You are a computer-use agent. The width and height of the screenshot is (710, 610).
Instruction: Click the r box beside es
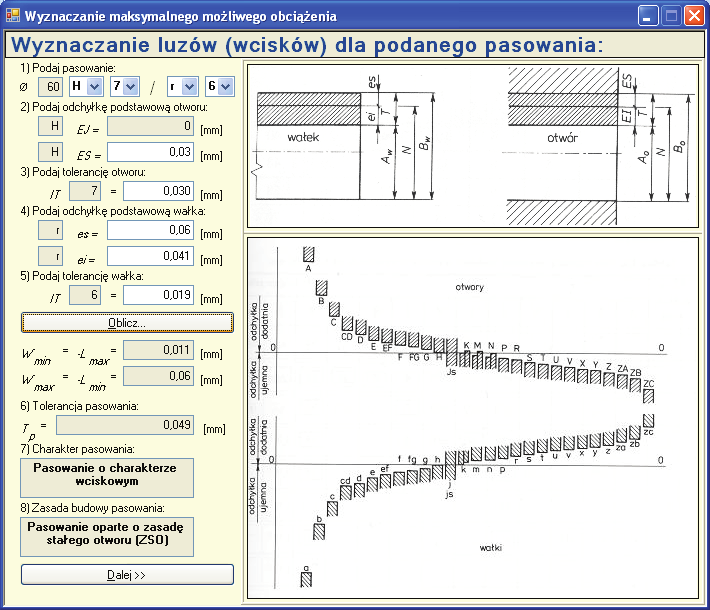pos(50,230)
